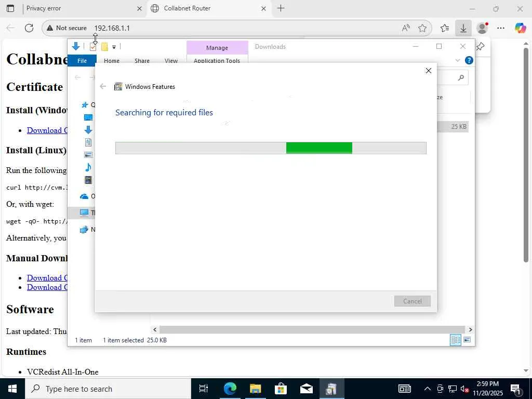This screenshot has width=532, height=399.
Task: Click back arrow in Windows Features dialog
Action: [103, 87]
